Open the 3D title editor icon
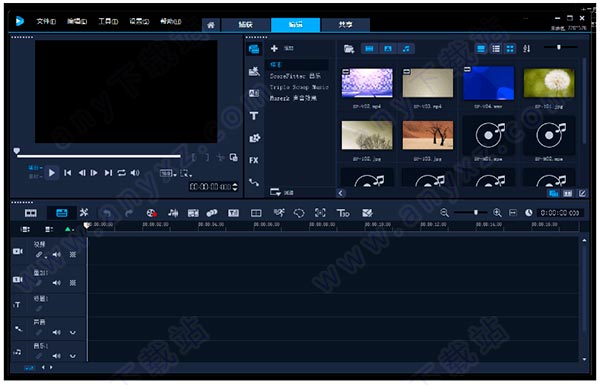Viewport: 600px width, 385px height. [343, 213]
